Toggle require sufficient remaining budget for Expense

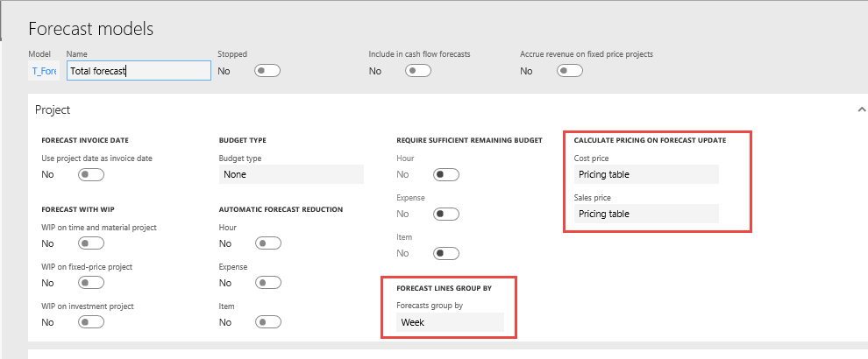446,214
